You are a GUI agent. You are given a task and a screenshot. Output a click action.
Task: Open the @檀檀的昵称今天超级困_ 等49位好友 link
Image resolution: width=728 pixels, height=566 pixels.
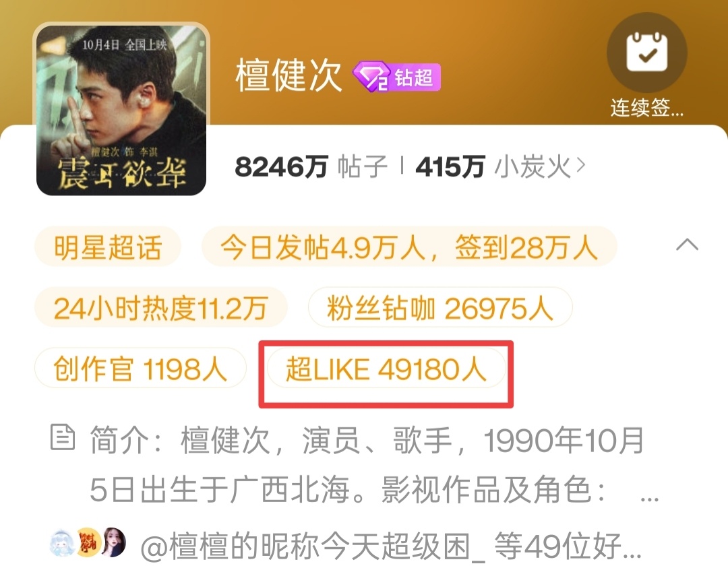pos(391,546)
